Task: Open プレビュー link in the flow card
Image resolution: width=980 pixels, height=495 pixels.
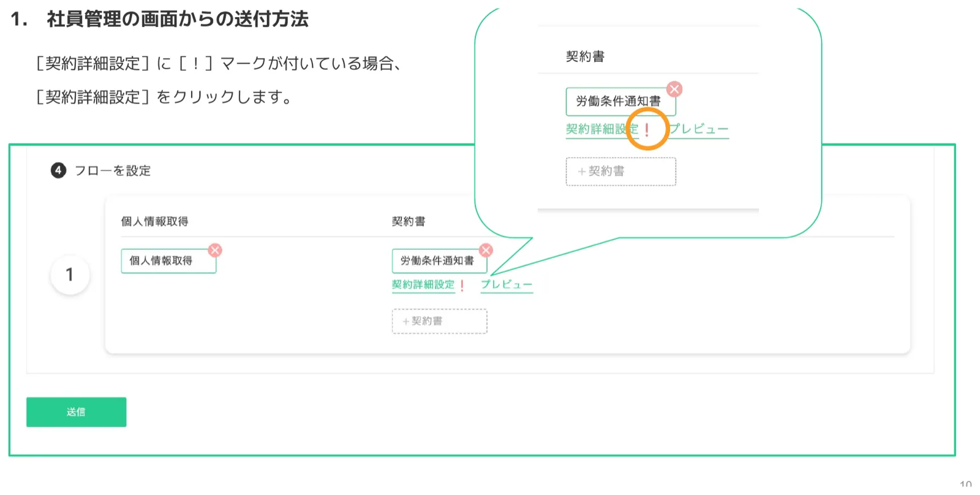Action: point(507,284)
